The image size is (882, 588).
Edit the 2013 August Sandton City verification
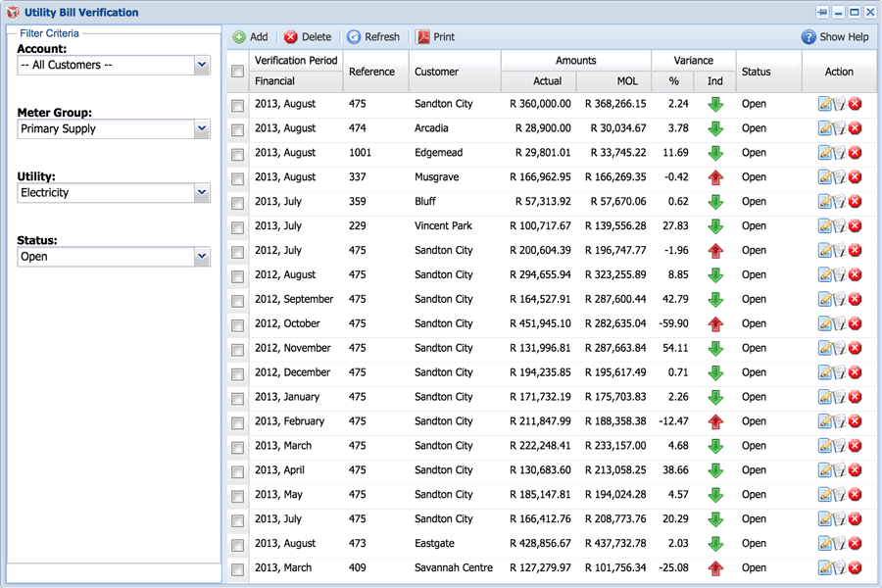pos(824,104)
